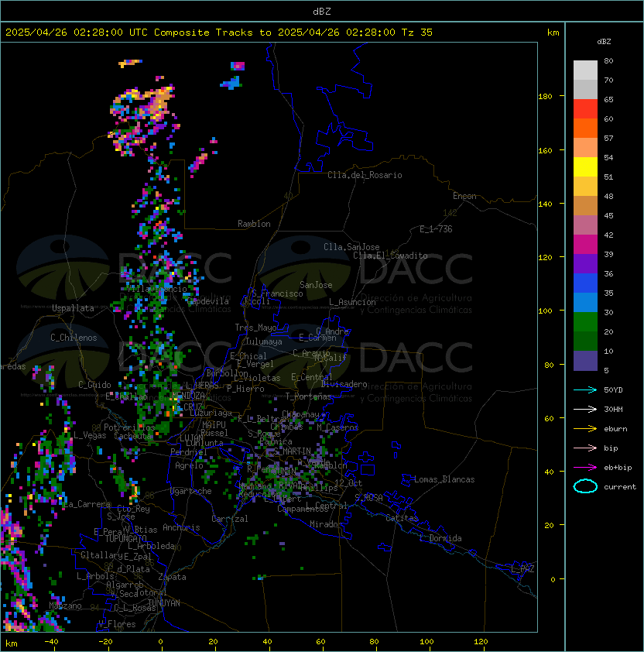The image size is (644, 652).
Task: Click the Composite Tracks timestamp header text
Action: (x=219, y=33)
